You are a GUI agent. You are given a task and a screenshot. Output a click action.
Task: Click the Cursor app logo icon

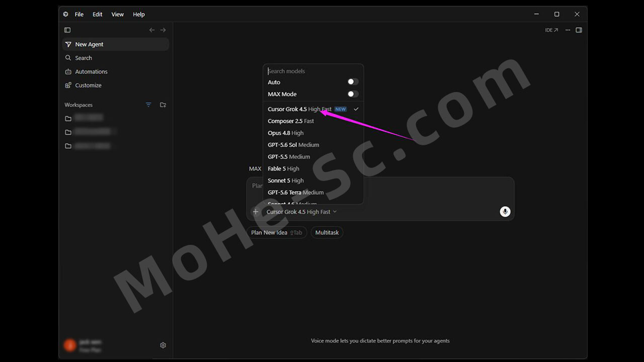[x=65, y=14]
